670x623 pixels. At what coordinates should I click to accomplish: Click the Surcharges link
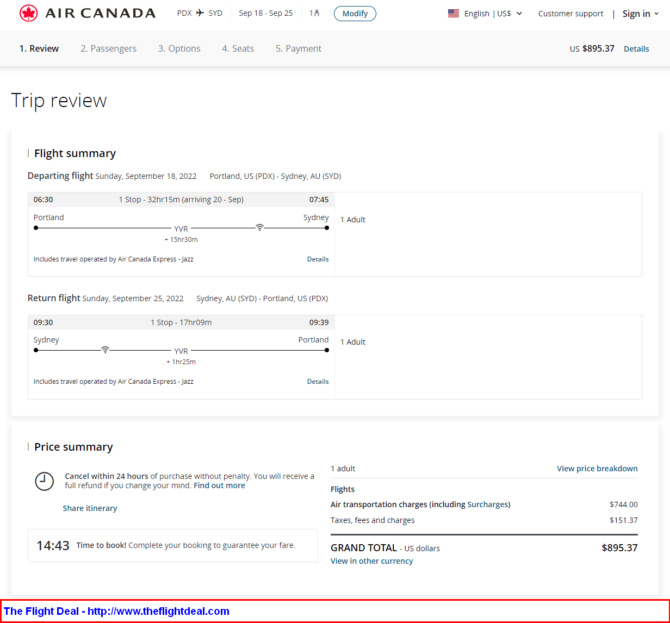click(x=488, y=504)
